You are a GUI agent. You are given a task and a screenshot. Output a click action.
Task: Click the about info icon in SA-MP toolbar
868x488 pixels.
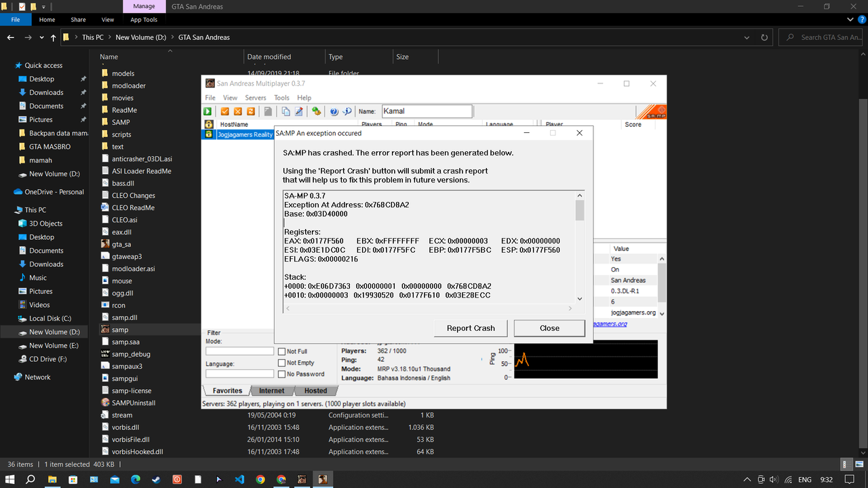(347, 111)
